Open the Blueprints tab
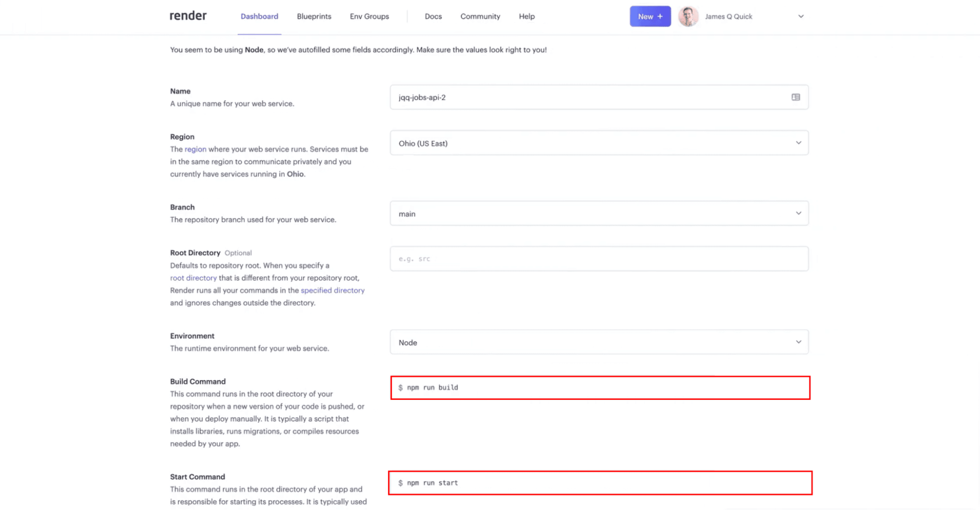The width and height of the screenshot is (980, 510). click(x=314, y=16)
